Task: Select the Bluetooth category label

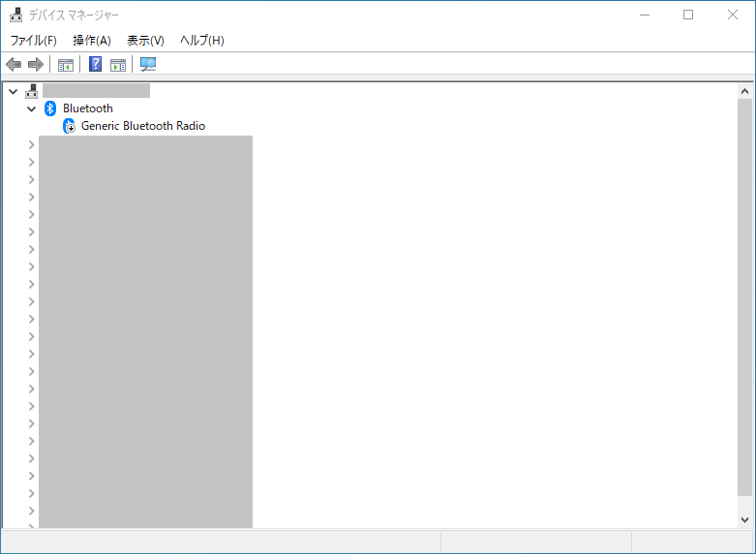Action: 88,108
